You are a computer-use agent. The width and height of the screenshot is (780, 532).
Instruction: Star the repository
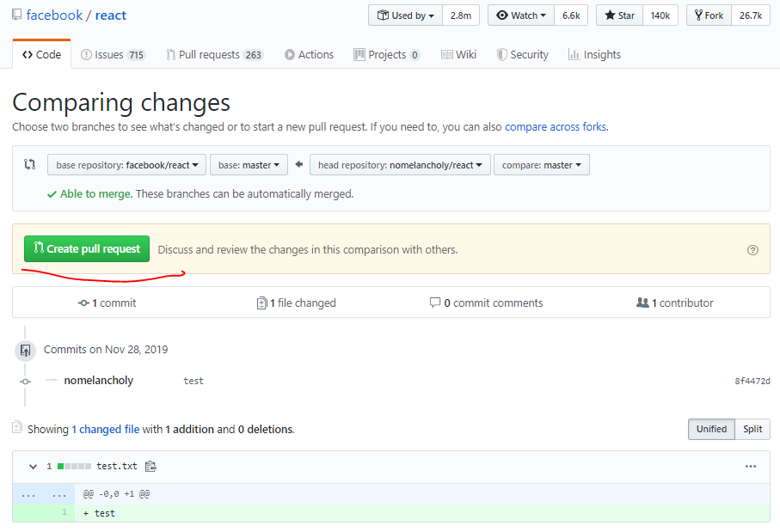[x=620, y=15]
